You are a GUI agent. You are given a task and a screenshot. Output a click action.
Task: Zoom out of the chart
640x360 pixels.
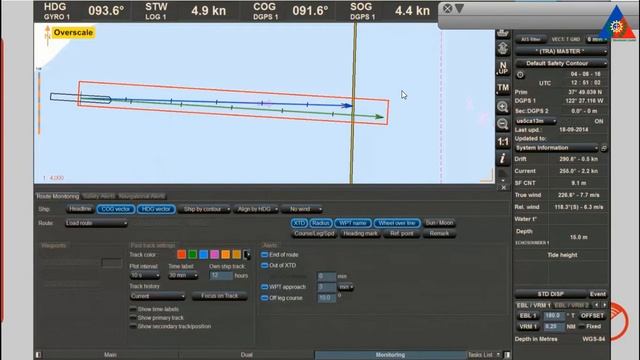(x=503, y=124)
